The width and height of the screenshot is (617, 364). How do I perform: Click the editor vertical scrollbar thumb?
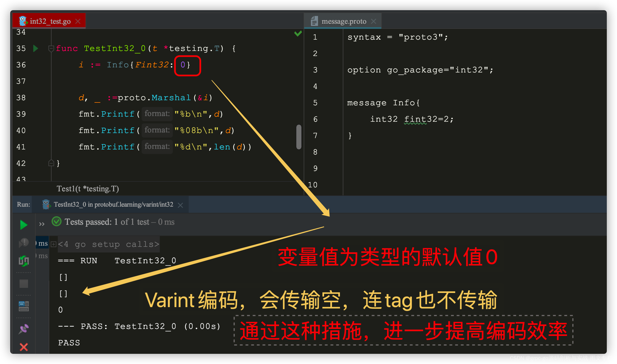(299, 137)
